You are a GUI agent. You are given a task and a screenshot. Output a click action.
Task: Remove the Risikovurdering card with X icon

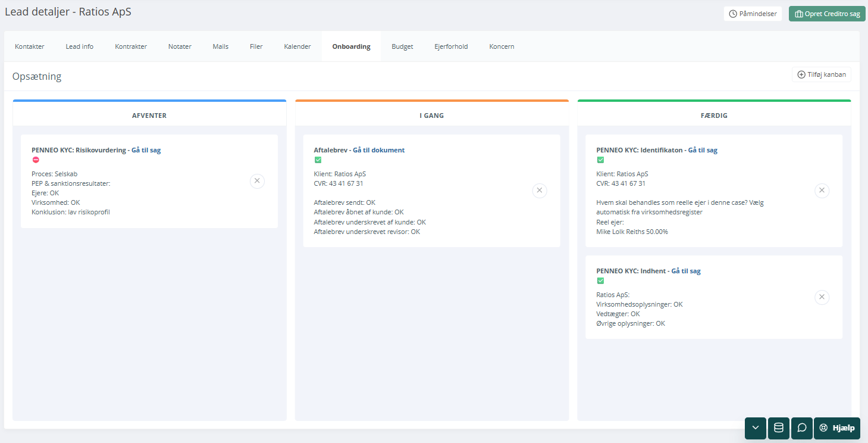click(257, 181)
